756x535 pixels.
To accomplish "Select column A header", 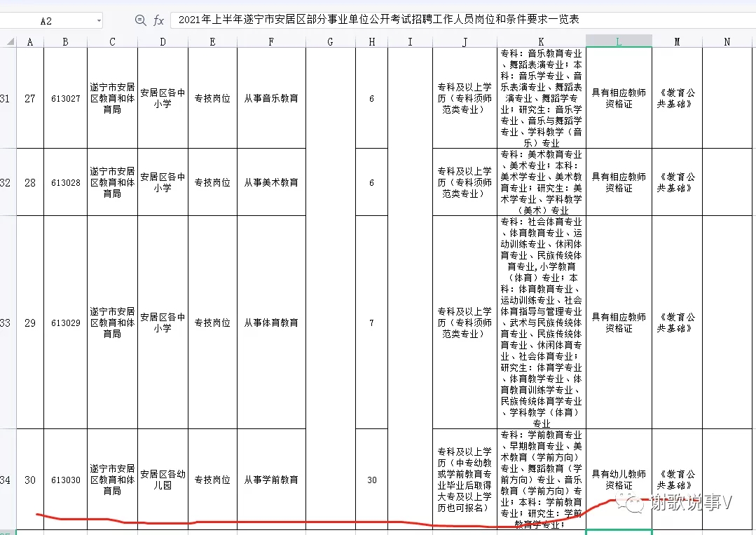I will tap(29, 41).
